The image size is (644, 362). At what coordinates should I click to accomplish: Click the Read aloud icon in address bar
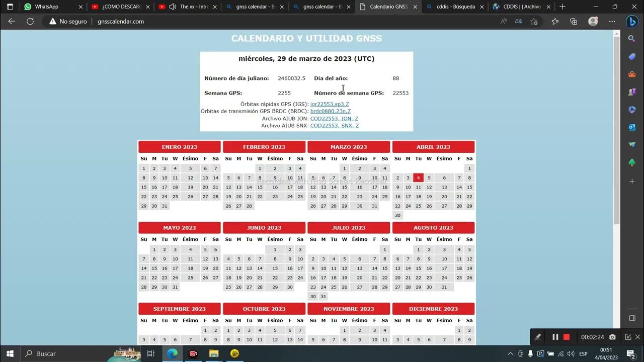pos(504,22)
